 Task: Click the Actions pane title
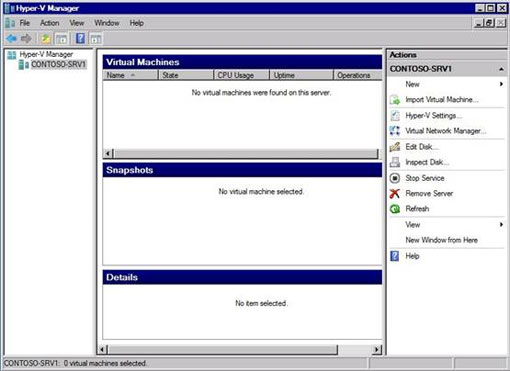[x=403, y=55]
